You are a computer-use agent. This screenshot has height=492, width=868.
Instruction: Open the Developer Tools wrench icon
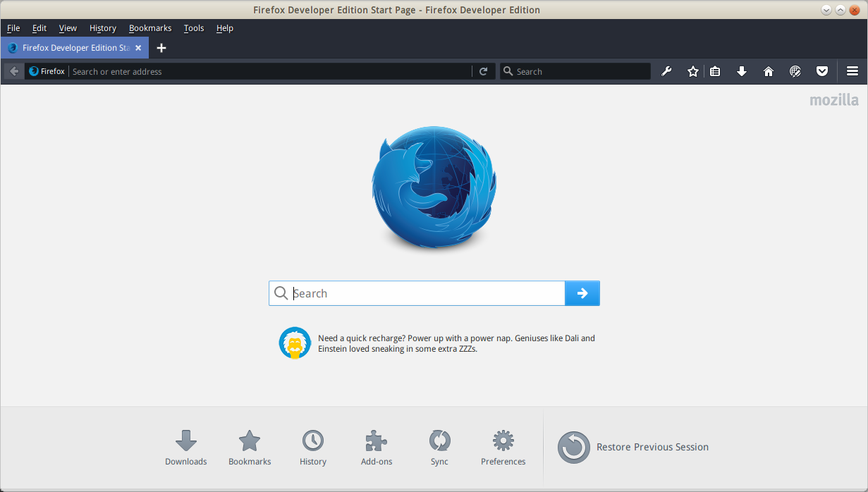coord(666,71)
